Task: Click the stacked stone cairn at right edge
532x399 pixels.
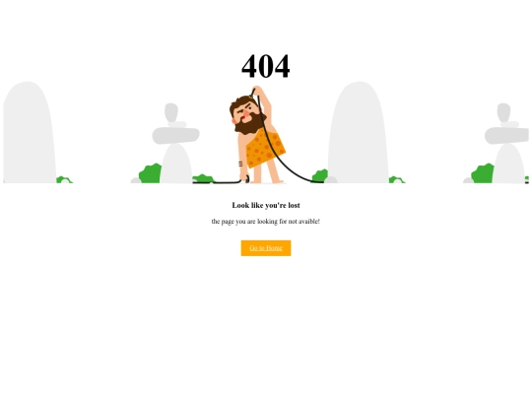Action: [x=507, y=143]
